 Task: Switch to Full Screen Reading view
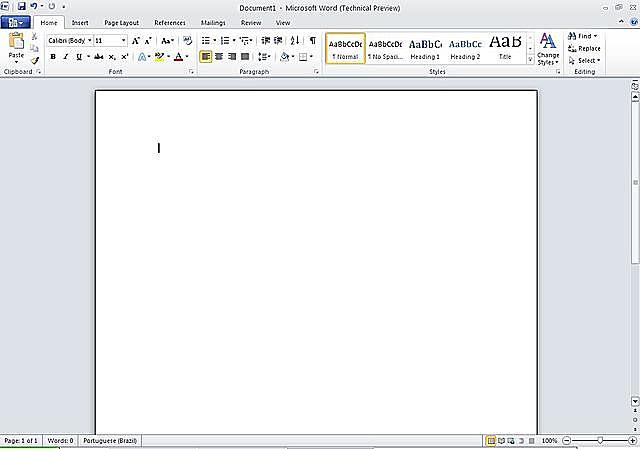501,440
